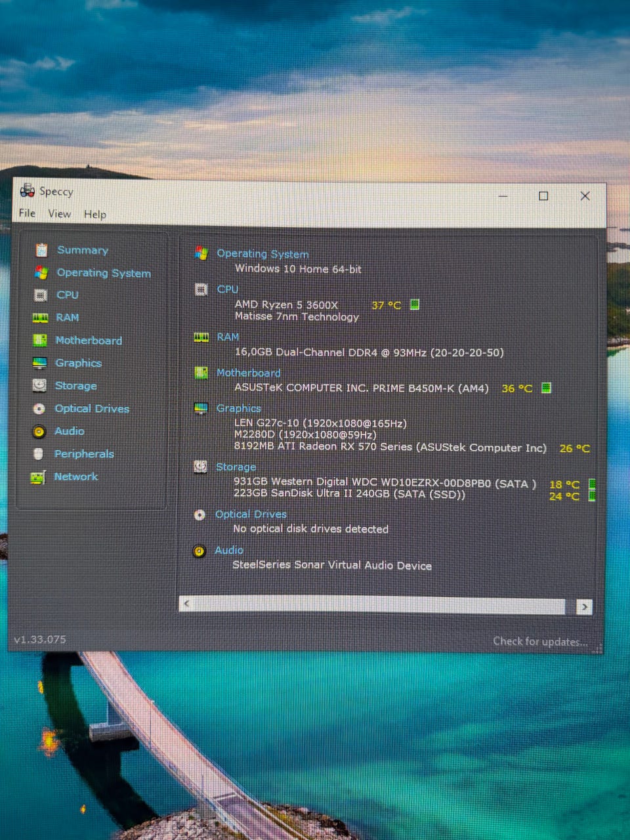630x840 pixels.
Task: Click the Peripherals mouse icon in sidebar
Action: (x=39, y=453)
